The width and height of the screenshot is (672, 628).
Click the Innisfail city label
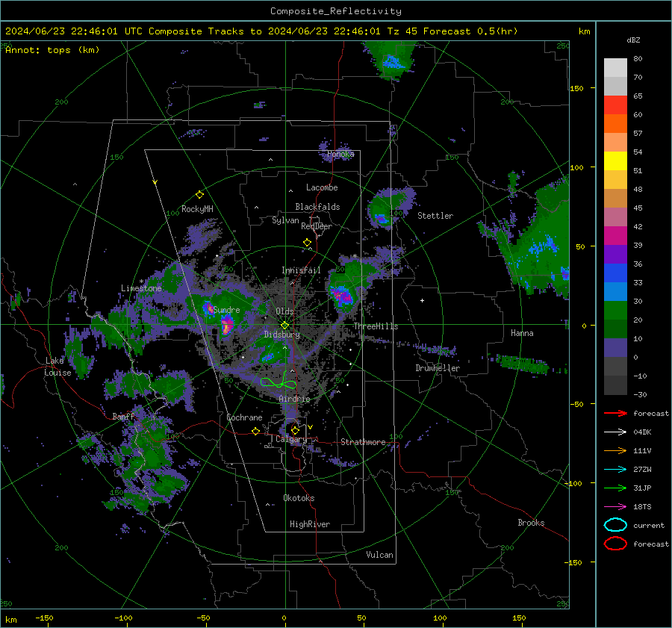click(301, 270)
